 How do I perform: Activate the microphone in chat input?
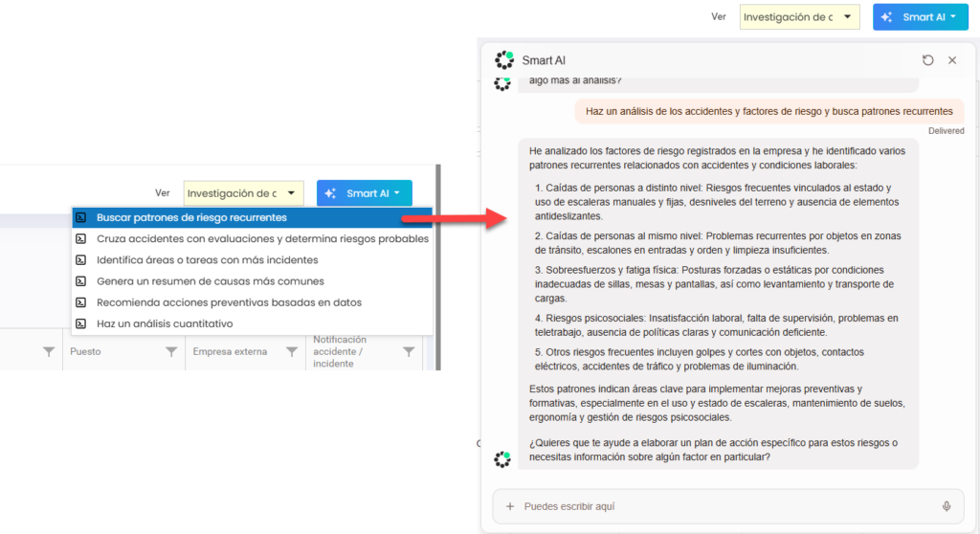click(x=947, y=506)
